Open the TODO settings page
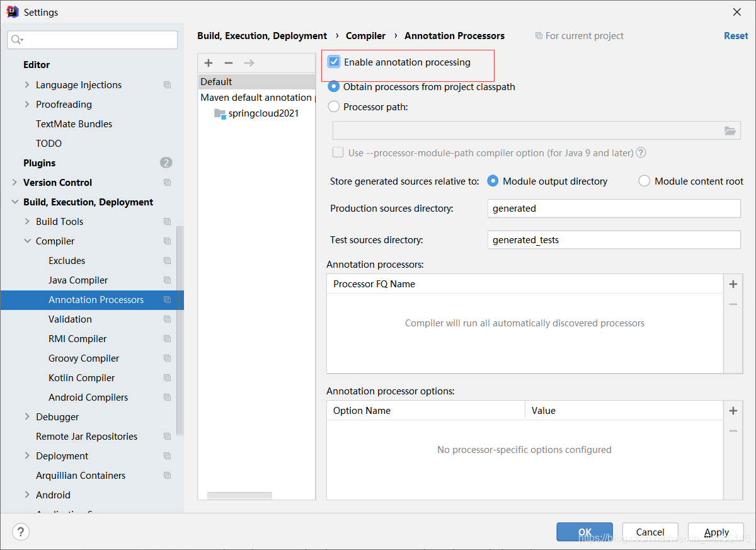The image size is (756, 550). (49, 144)
